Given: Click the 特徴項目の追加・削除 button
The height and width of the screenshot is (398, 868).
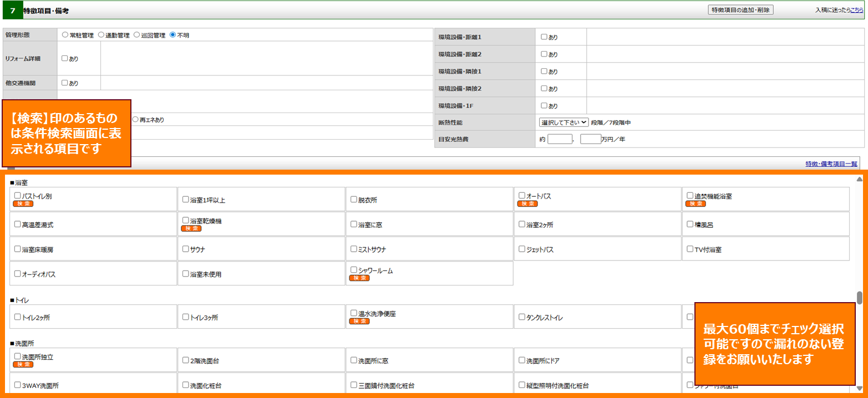Looking at the screenshot, I should tap(740, 10).
